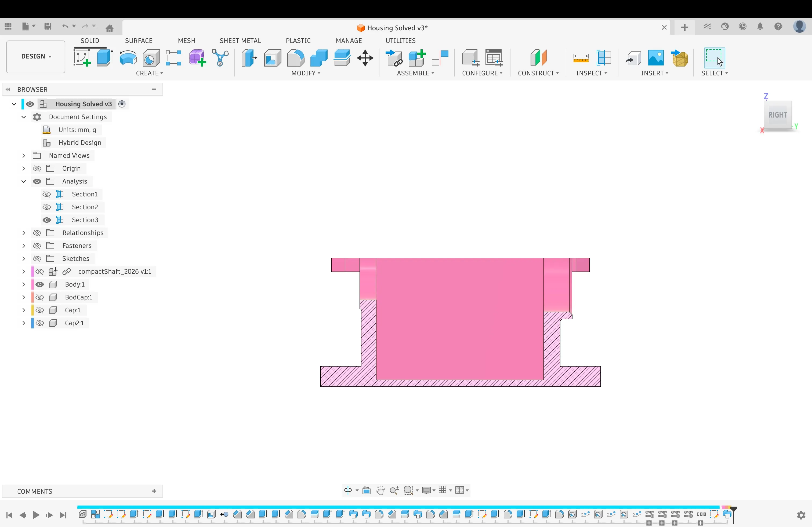Select the Extrude tool
812x527 pixels.
(x=105, y=58)
